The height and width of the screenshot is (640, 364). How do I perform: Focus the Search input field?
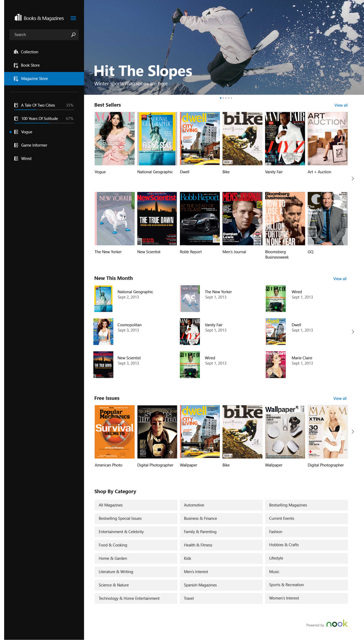click(x=44, y=35)
